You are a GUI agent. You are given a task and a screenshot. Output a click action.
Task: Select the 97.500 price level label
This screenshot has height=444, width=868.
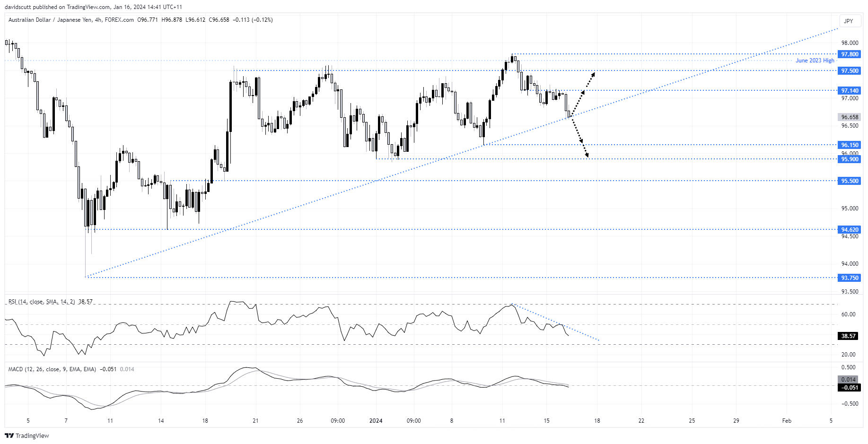(x=850, y=71)
